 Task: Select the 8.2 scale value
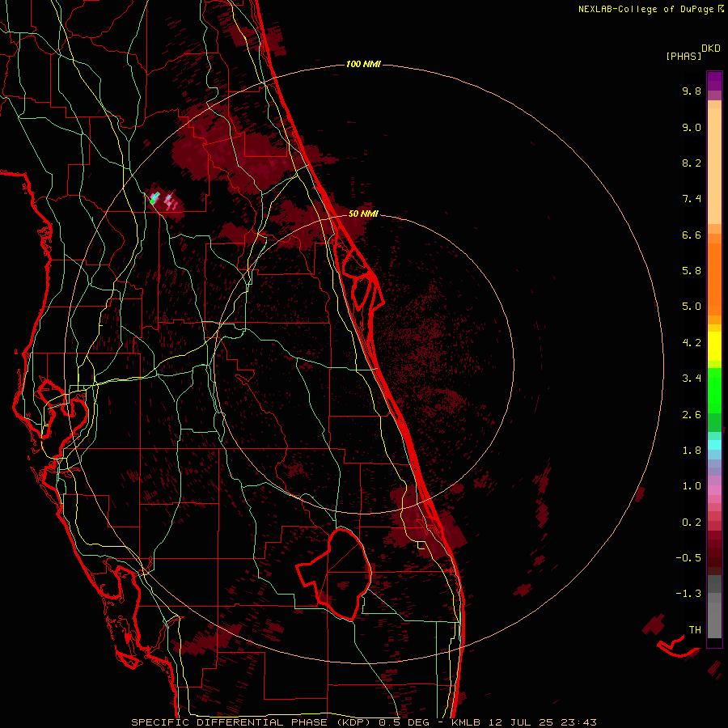[692, 163]
